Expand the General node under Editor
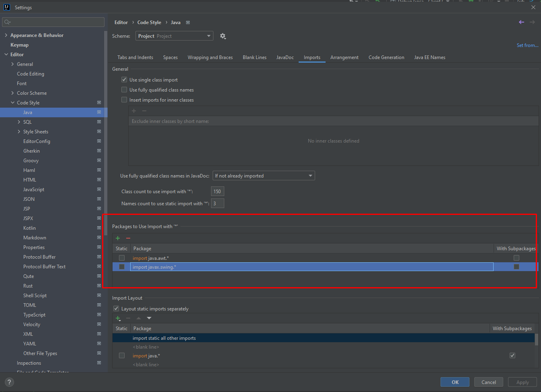Screen dimensions: 541x392 pyautogui.click(x=12, y=64)
